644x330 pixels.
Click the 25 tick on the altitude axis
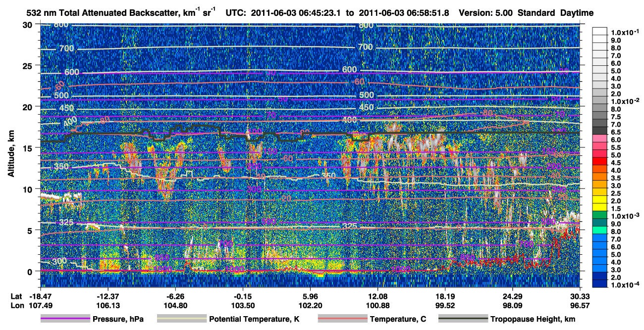pos(28,66)
